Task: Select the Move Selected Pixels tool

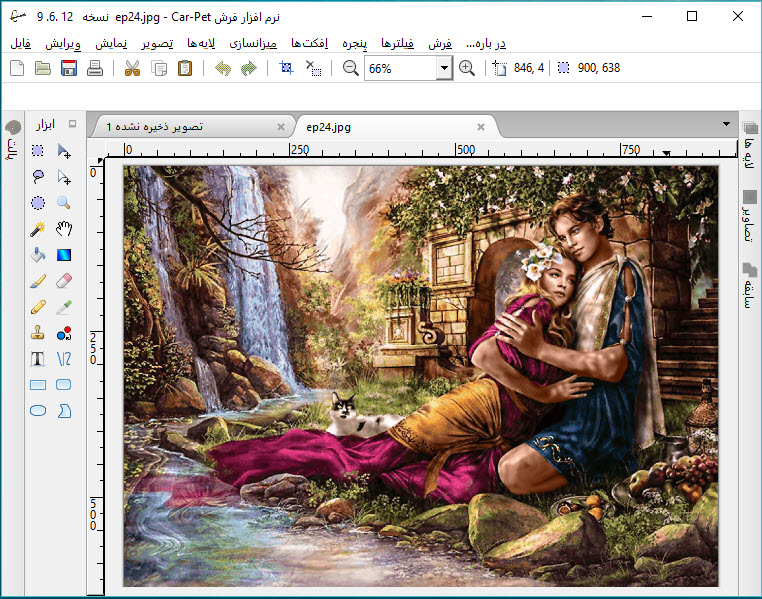Action: 64,151
